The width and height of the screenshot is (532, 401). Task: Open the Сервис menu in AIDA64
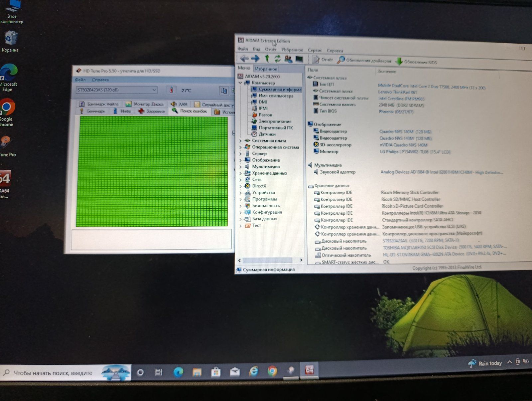pyautogui.click(x=315, y=50)
